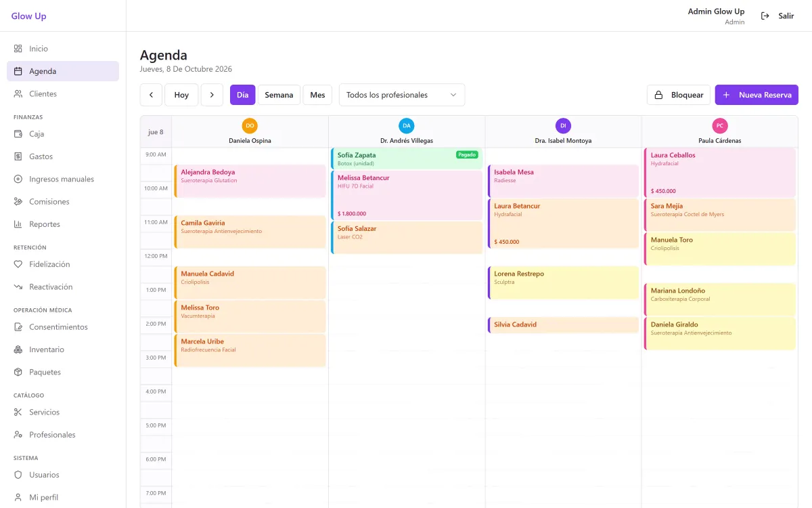
Task: Click the Caja wallet icon
Action: [x=18, y=134]
